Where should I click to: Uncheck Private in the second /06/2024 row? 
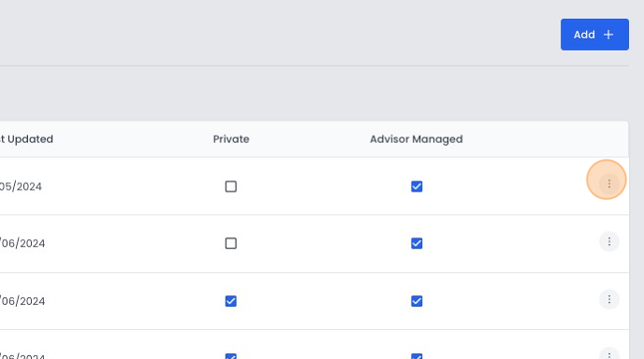[x=231, y=301]
